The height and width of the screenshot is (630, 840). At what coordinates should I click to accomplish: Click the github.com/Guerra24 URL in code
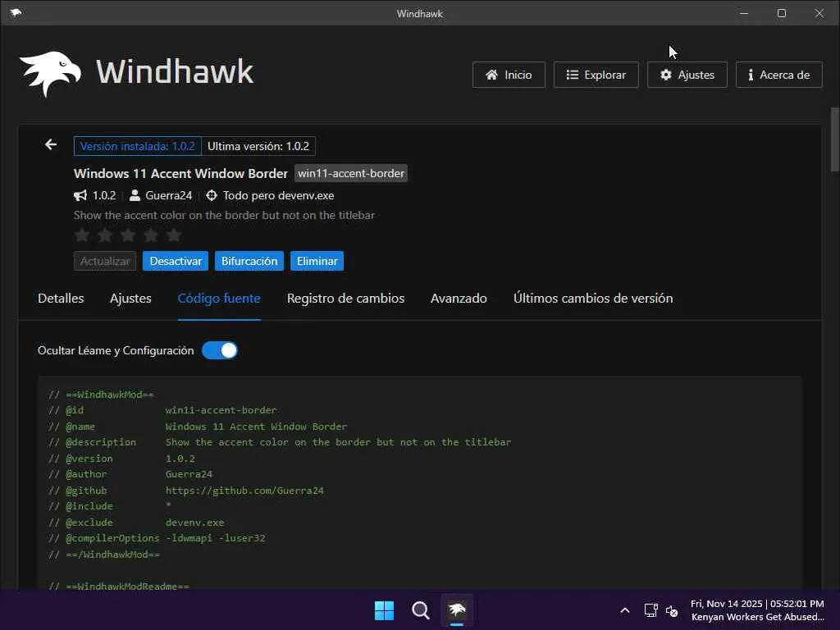[244, 491]
